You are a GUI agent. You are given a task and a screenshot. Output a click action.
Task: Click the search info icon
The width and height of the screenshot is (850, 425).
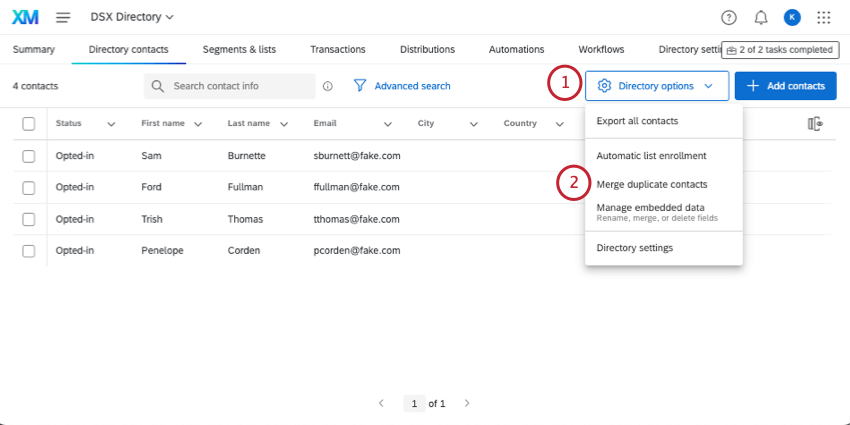pyautogui.click(x=327, y=86)
